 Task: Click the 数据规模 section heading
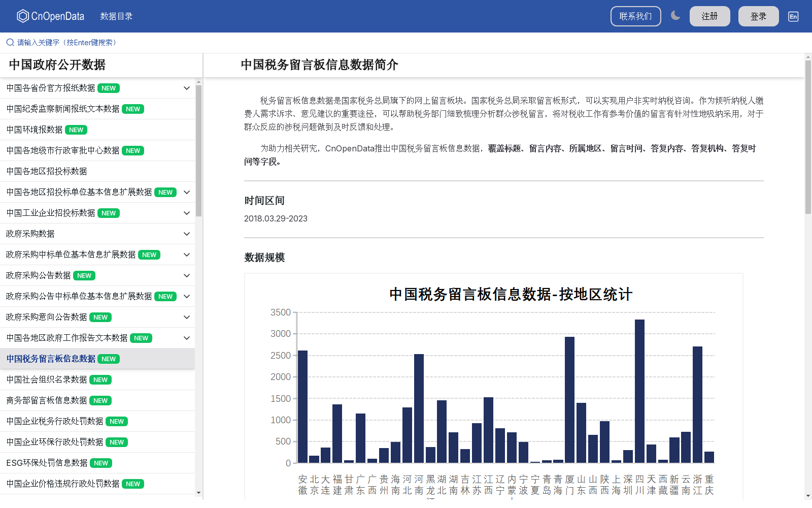pos(264,258)
